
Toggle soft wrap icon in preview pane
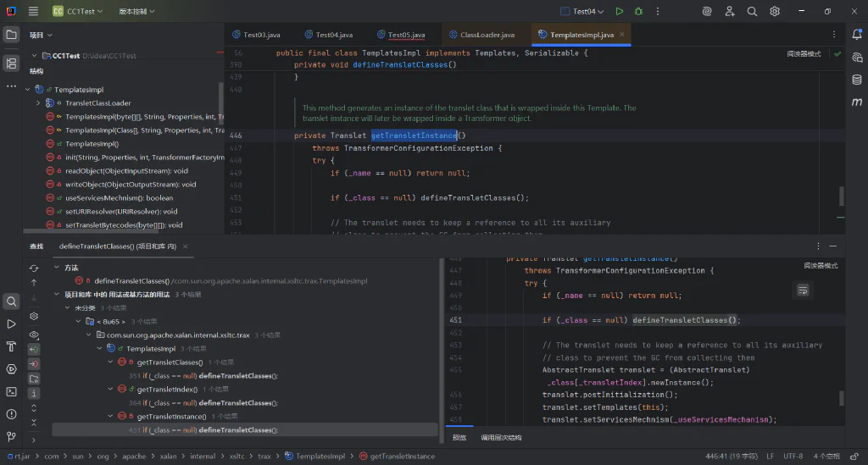click(803, 290)
